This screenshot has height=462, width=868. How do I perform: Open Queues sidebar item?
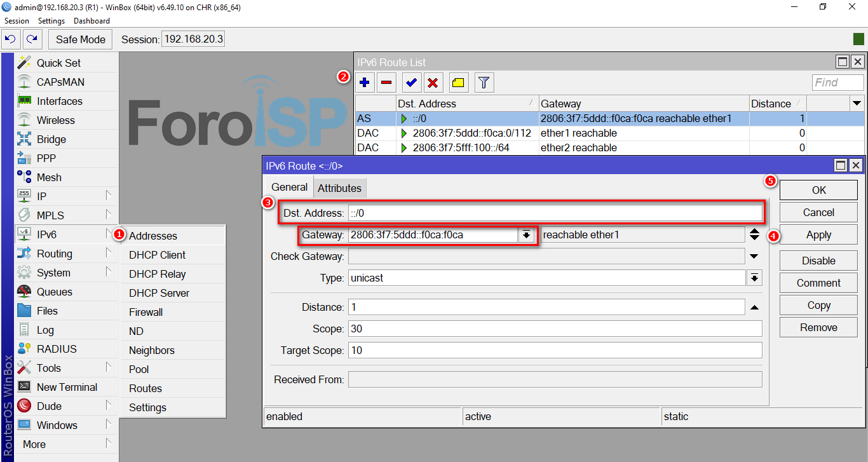[67, 292]
